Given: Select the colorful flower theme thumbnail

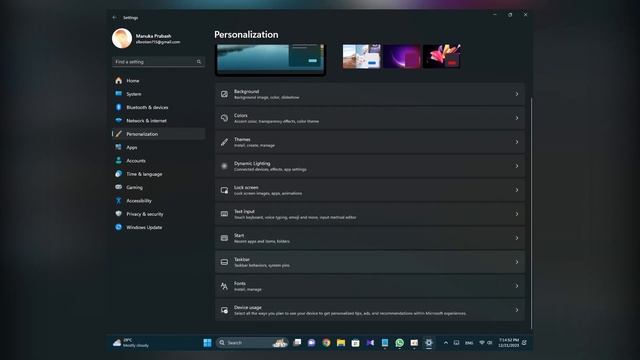Looking at the screenshot, I should (x=442, y=56).
